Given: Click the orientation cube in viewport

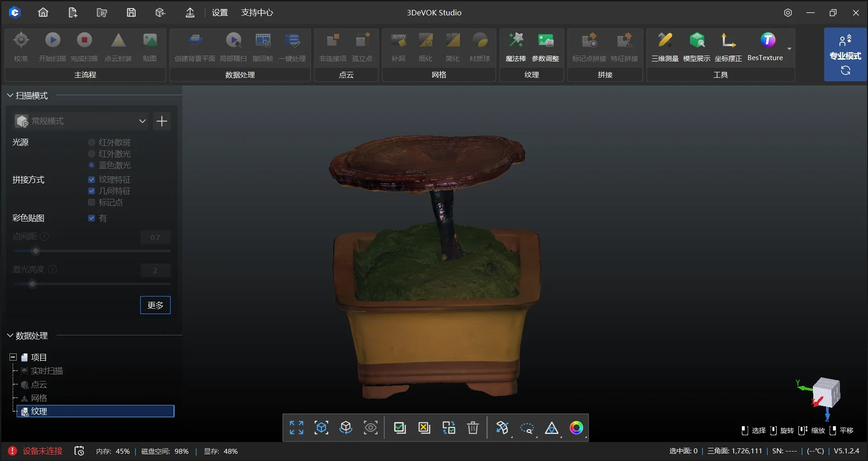Looking at the screenshot, I should click(x=826, y=393).
